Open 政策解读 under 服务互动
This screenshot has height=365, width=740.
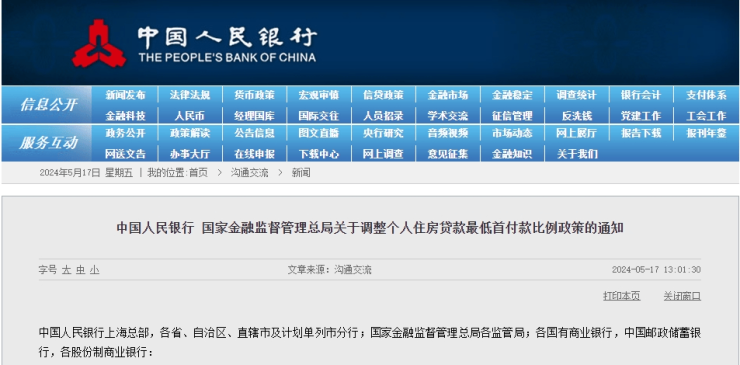tap(190, 134)
